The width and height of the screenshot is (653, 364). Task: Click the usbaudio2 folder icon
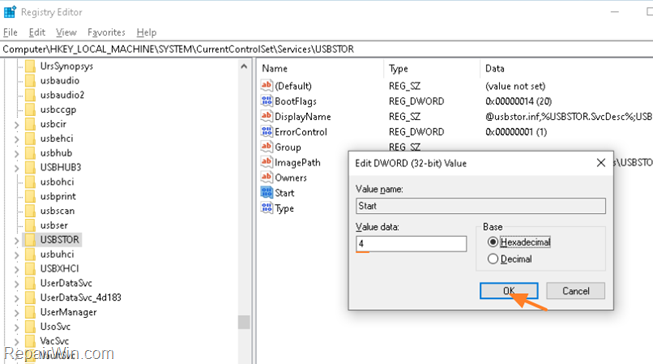pyautogui.click(x=30, y=95)
